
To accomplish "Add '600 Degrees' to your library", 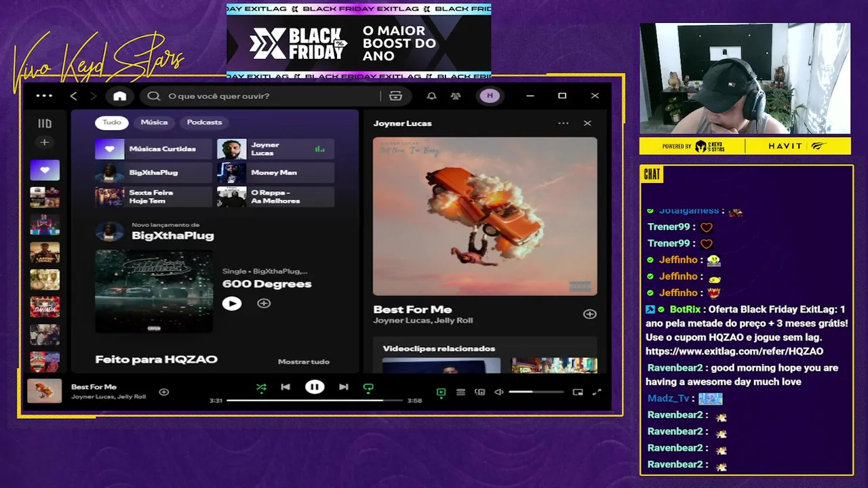I will (x=264, y=304).
